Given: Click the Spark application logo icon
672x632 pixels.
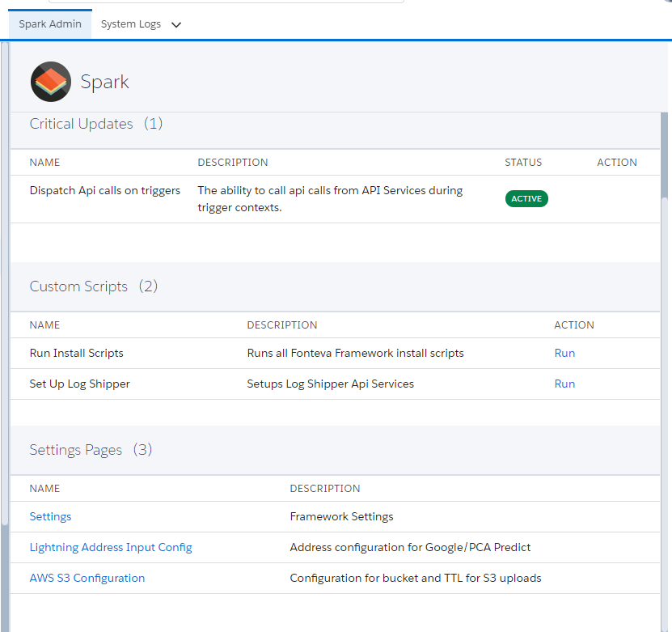Looking at the screenshot, I should 50,81.
